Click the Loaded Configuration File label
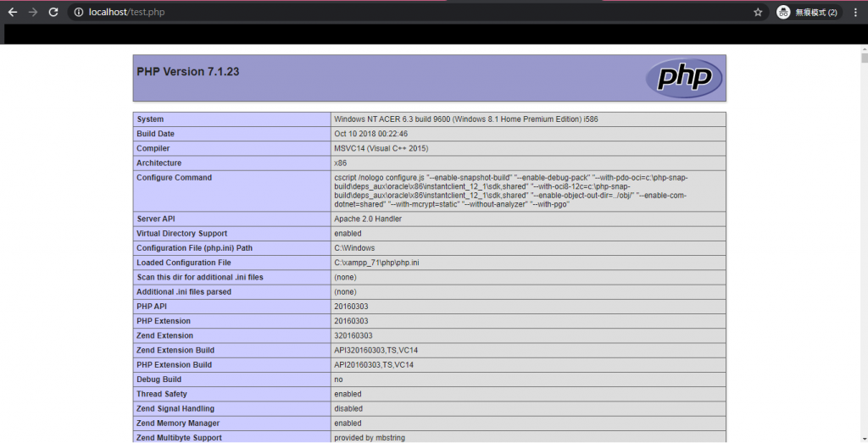The height and width of the screenshot is (443, 868). pos(184,263)
